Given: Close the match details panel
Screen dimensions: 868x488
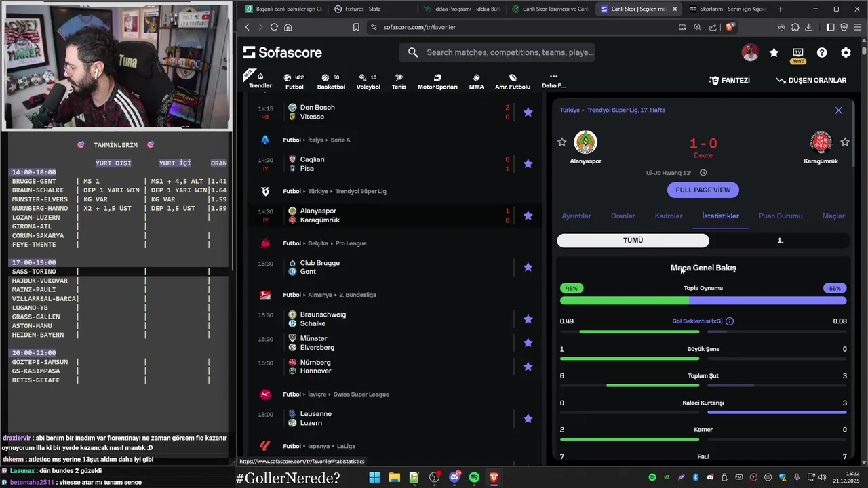Looking at the screenshot, I should (x=838, y=110).
